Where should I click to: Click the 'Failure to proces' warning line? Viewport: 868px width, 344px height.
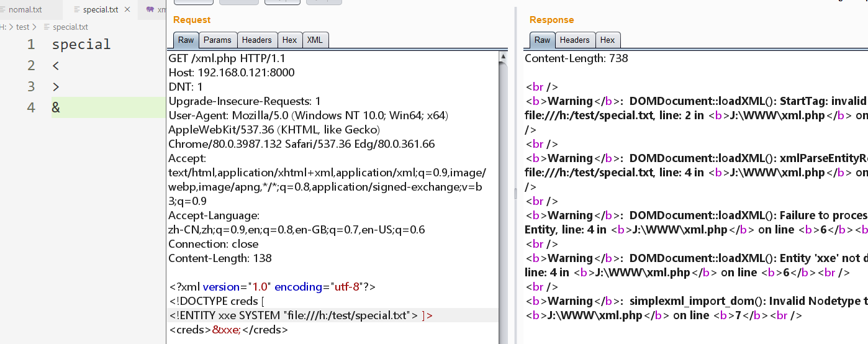pyautogui.click(x=697, y=215)
